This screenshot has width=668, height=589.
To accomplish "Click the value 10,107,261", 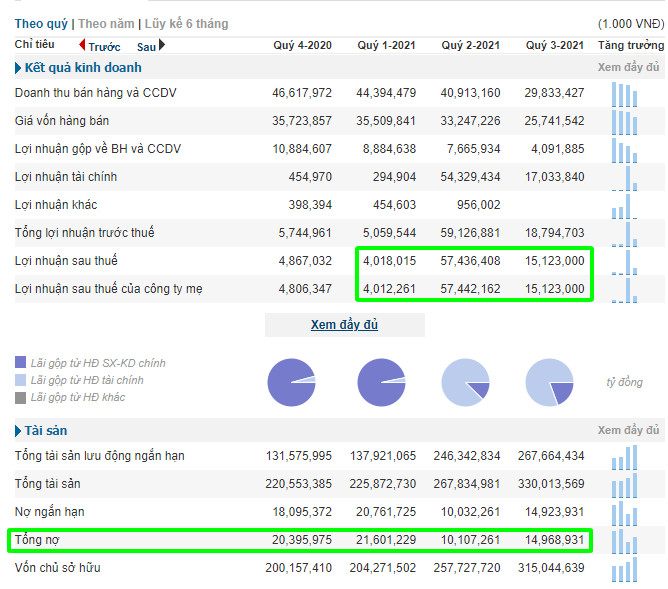I will 470,540.
